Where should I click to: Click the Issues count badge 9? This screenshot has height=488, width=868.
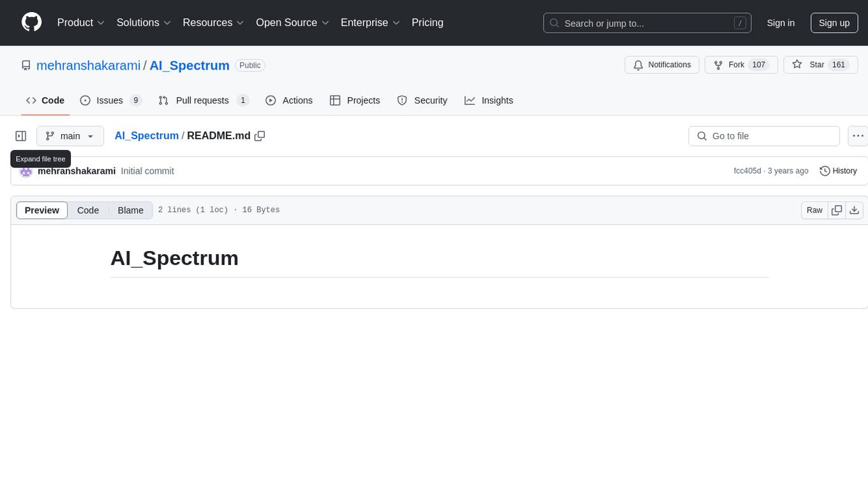tap(135, 100)
